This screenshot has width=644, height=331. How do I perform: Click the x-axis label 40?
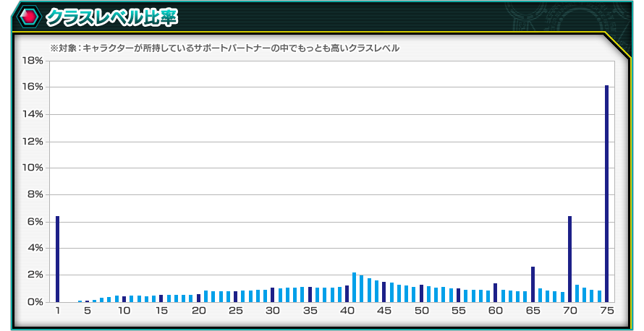(x=347, y=311)
